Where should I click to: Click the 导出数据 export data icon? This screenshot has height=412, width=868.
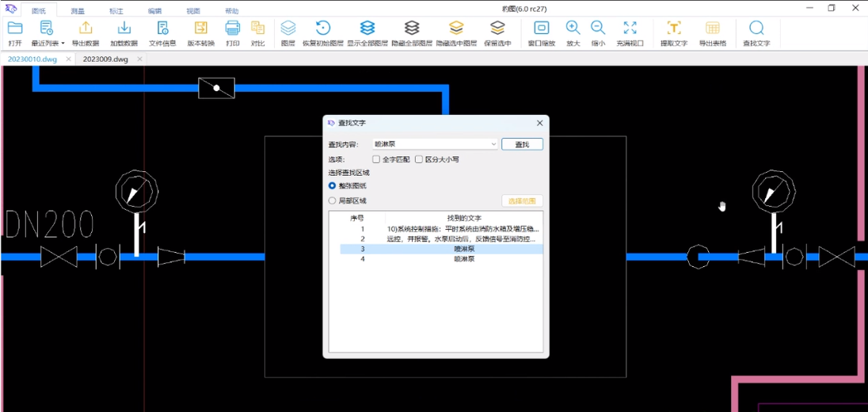point(86,29)
